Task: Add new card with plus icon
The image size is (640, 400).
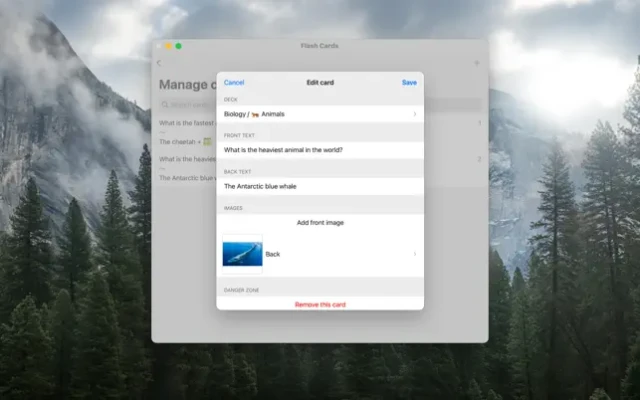Action: point(476,63)
